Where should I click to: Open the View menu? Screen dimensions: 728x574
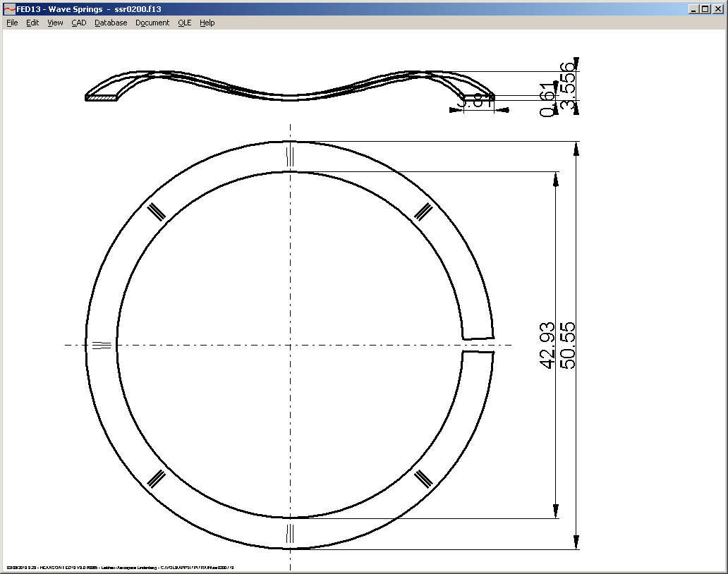pyautogui.click(x=55, y=23)
